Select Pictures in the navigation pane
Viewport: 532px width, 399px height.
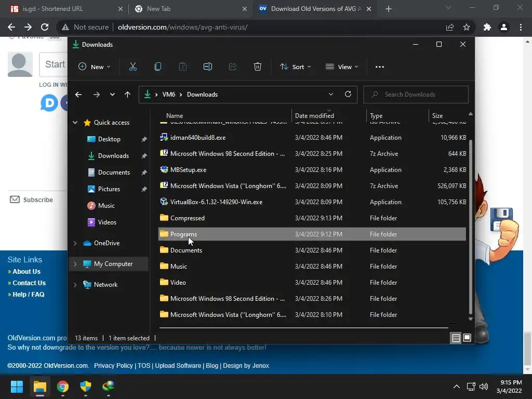109,189
